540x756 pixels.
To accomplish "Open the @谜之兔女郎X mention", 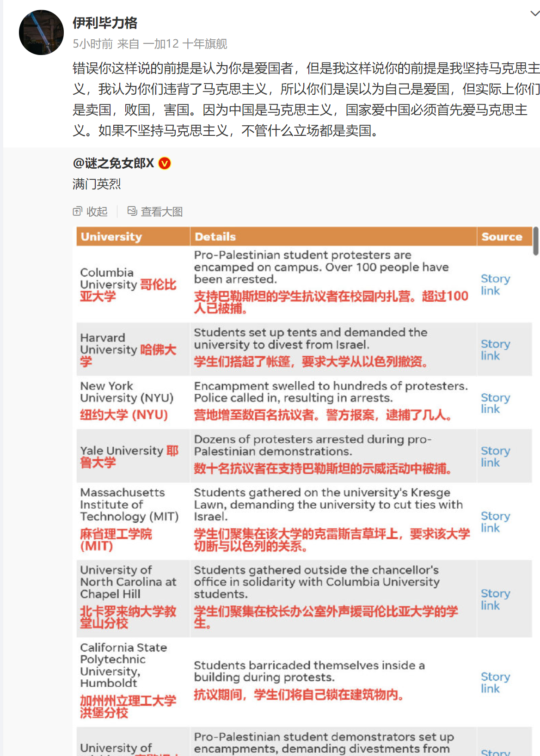I will [113, 163].
